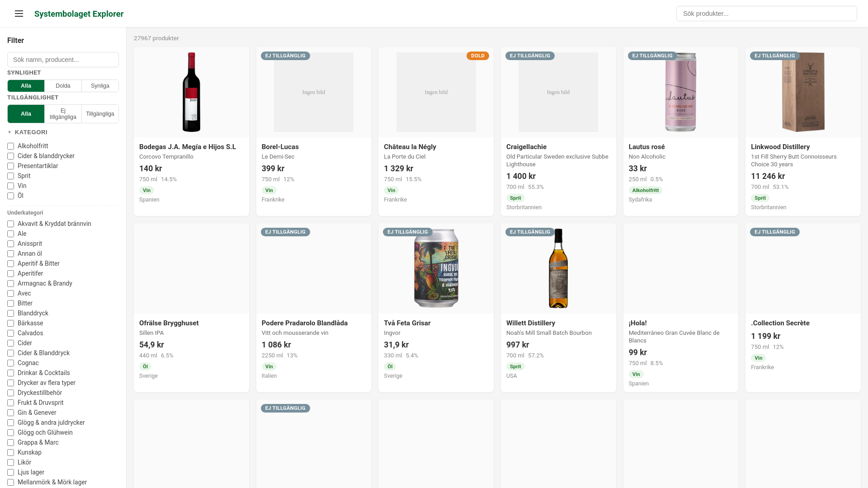Click the Craigellachie placeholder image

pos(558,92)
